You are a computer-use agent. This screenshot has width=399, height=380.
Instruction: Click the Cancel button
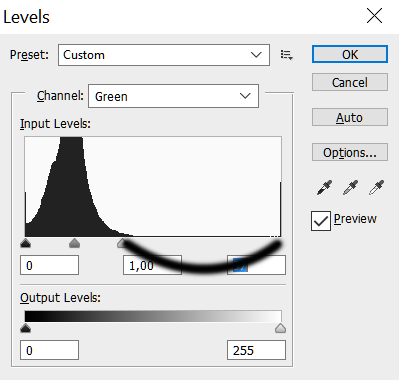click(x=350, y=82)
